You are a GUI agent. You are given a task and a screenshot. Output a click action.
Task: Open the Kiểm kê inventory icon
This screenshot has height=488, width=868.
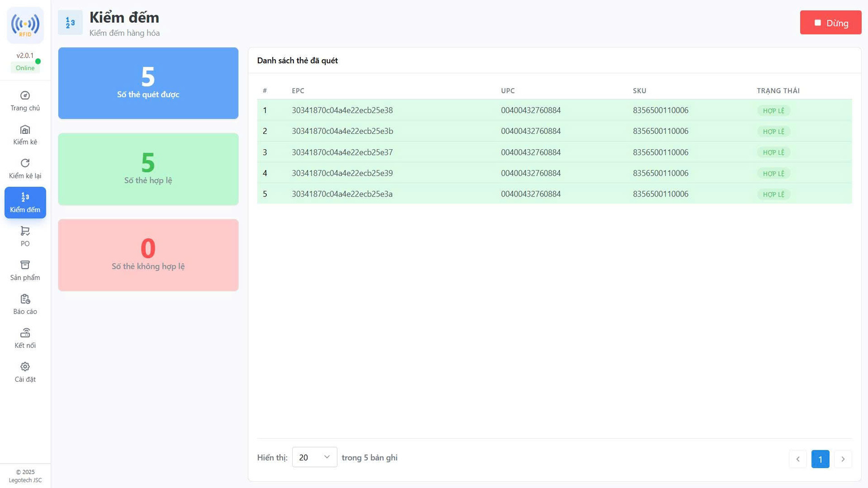pos(25,130)
